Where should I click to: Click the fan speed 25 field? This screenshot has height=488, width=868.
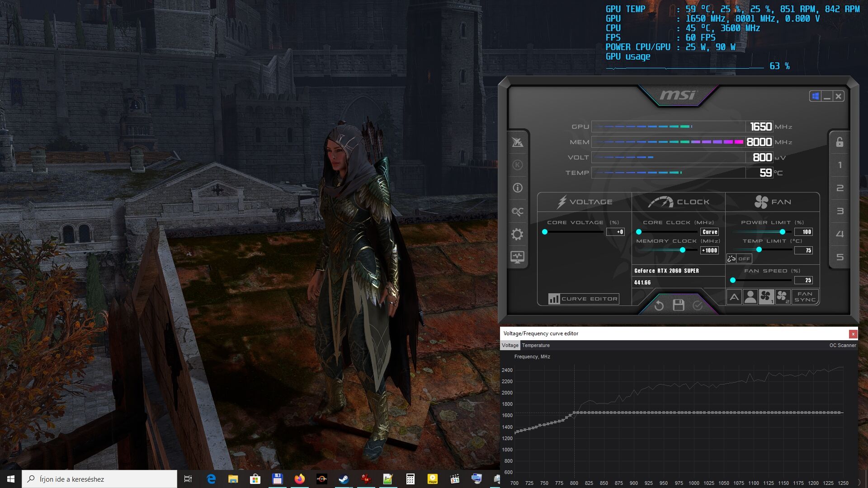pos(803,280)
